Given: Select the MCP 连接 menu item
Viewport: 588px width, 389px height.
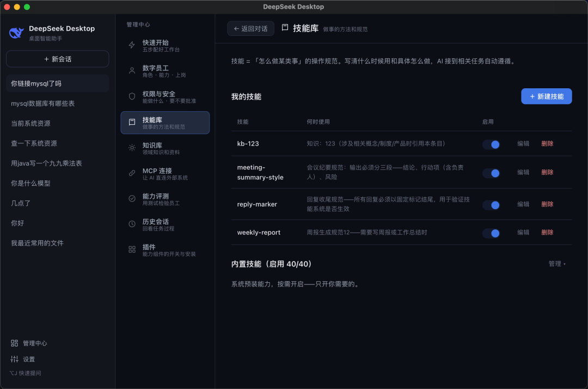Looking at the screenshot, I should [165, 174].
